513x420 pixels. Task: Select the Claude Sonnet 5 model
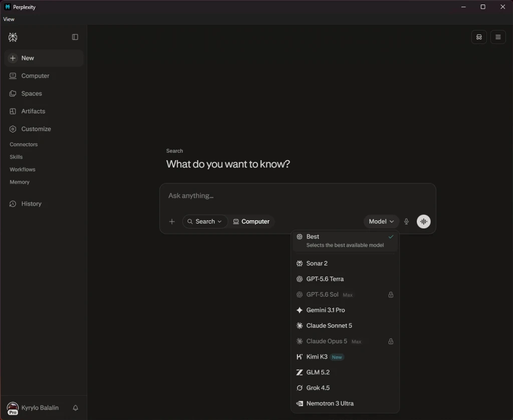[345, 325]
